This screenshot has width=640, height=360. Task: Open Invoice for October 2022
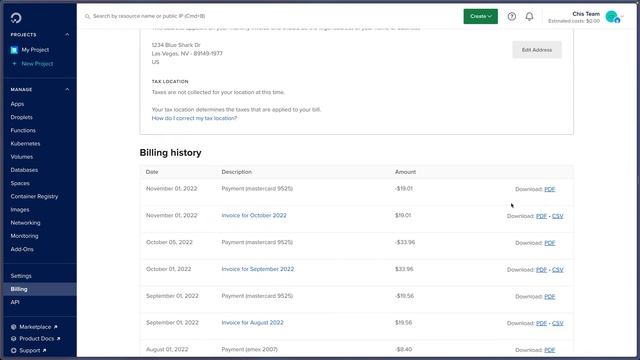tap(254, 215)
